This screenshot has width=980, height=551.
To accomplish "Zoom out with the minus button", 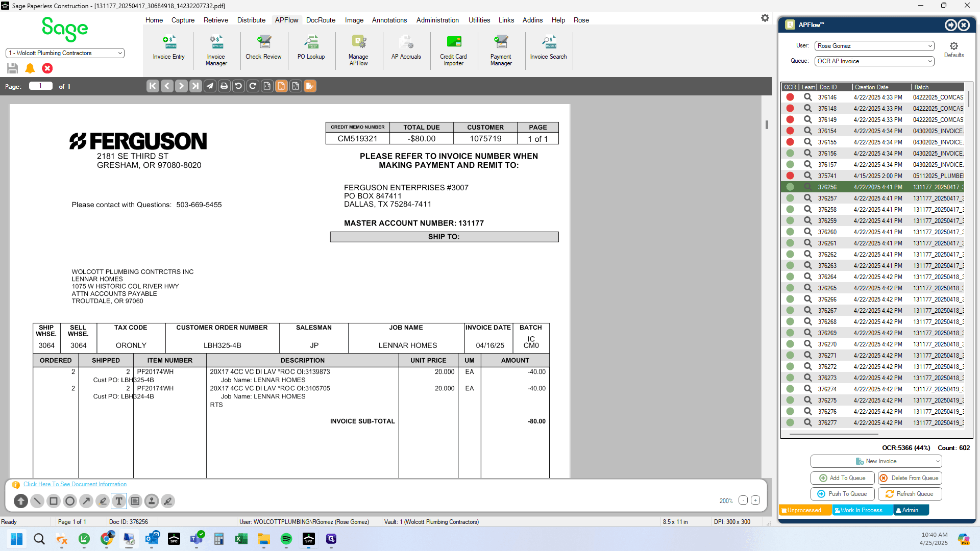I will coord(743,500).
